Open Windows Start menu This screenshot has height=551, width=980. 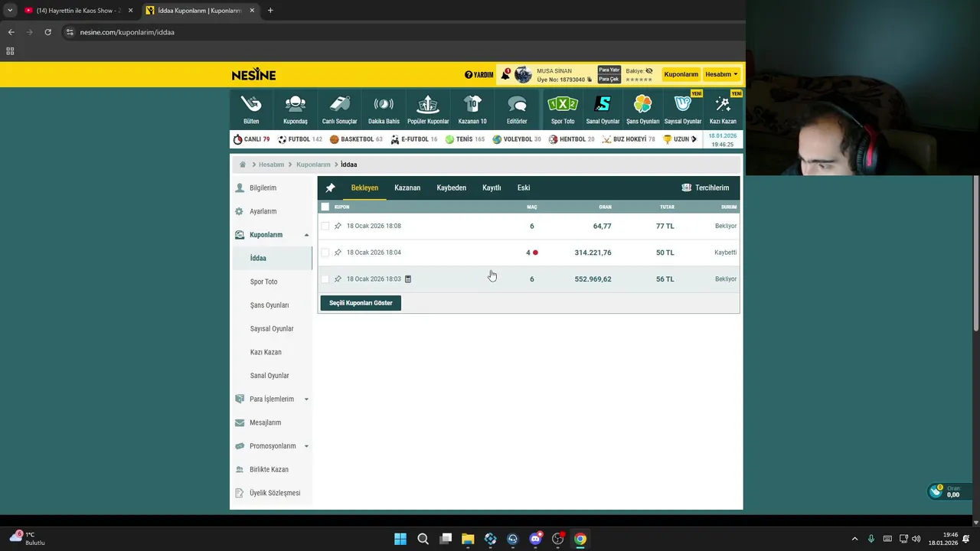[400, 539]
